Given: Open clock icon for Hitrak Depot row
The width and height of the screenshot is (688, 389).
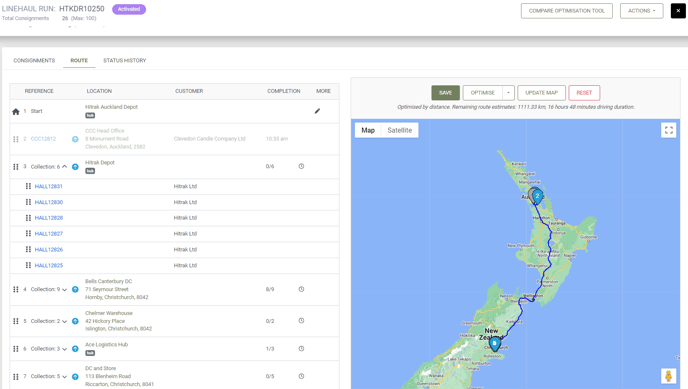Looking at the screenshot, I should pyautogui.click(x=301, y=166).
